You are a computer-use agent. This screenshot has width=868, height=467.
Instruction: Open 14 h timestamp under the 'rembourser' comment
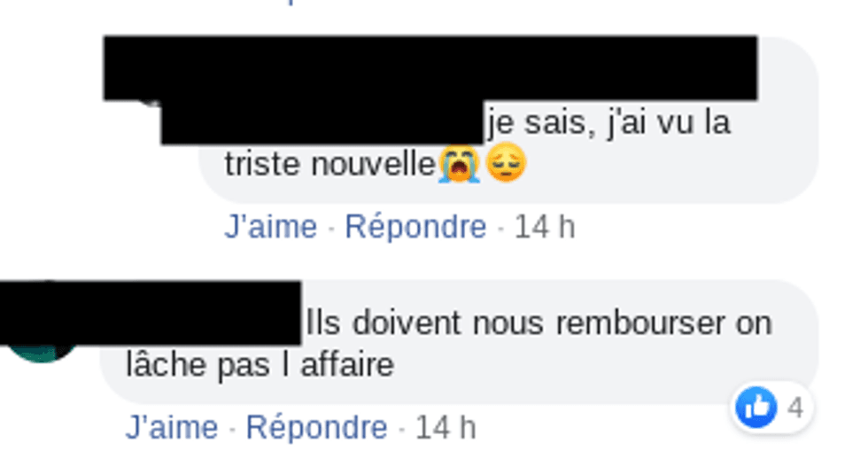pos(446,428)
